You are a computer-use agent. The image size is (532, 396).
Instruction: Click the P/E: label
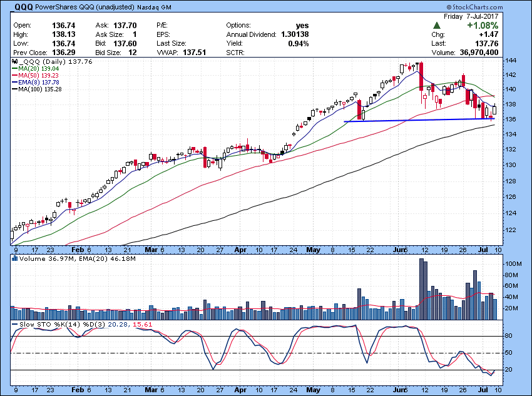pyautogui.click(x=162, y=26)
